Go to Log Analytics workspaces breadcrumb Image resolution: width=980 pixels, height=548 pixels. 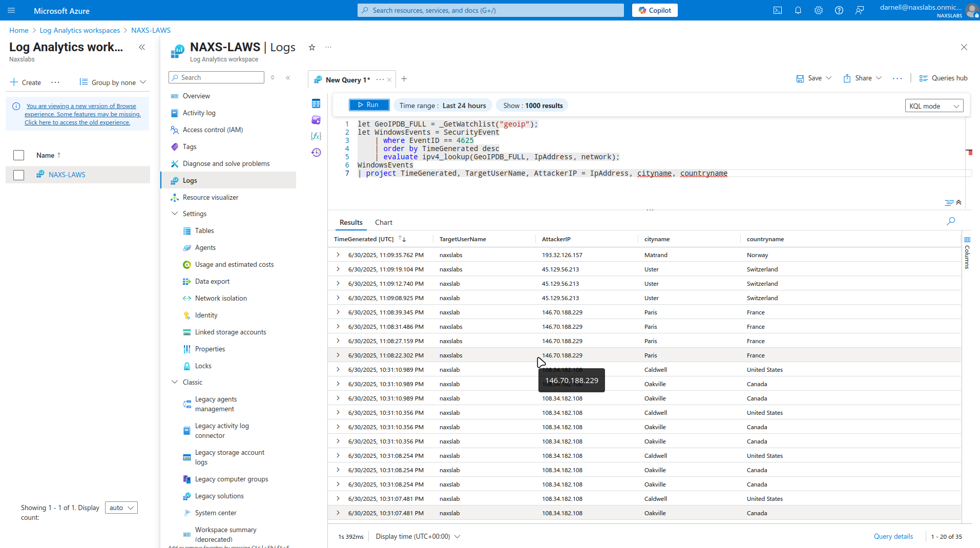pyautogui.click(x=79, y=30)
